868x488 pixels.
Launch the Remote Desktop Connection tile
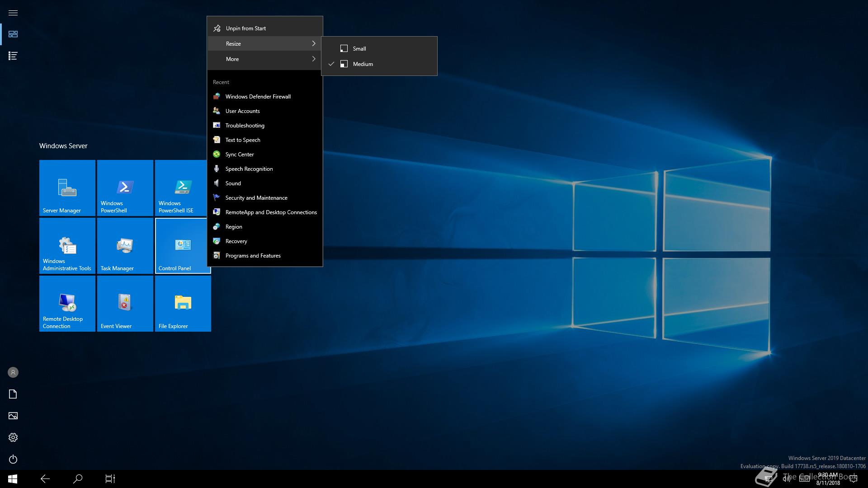click(x=67, y=304)
